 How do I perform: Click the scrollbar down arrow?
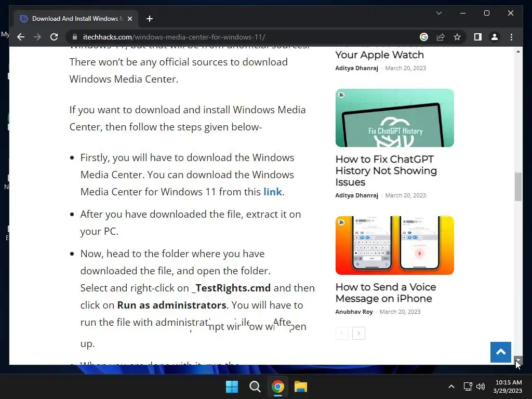[x=518, y=361]
